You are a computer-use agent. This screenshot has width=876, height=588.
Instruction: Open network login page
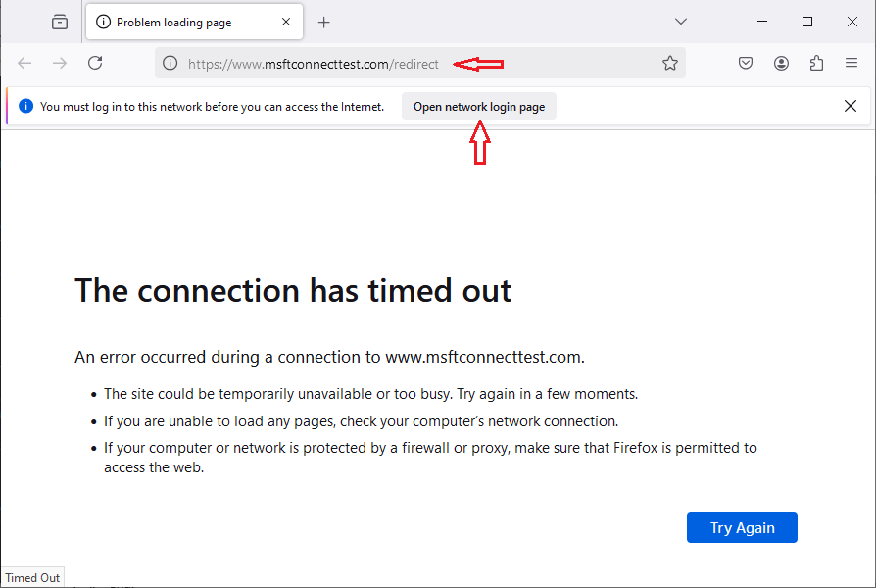tap(478, 106)
